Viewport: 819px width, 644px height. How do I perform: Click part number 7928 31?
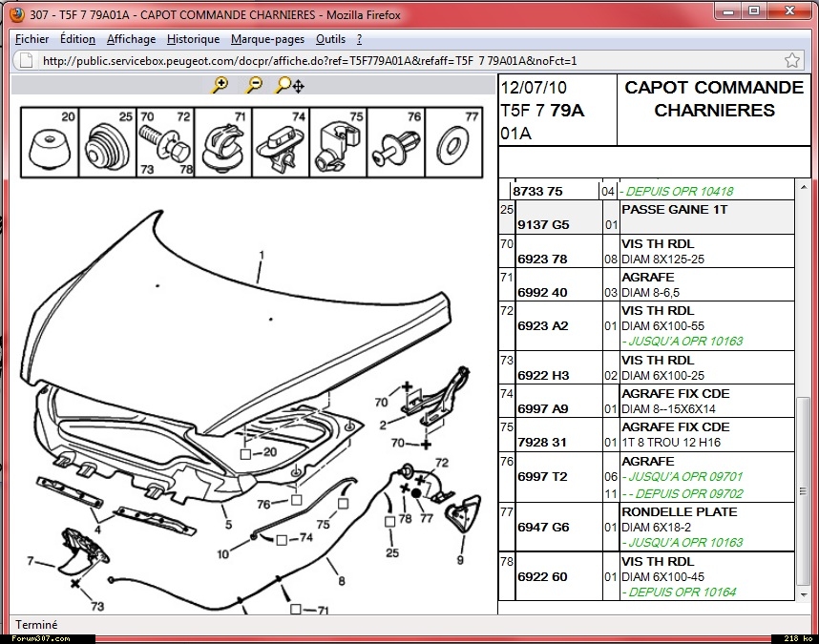pos(542,442)
